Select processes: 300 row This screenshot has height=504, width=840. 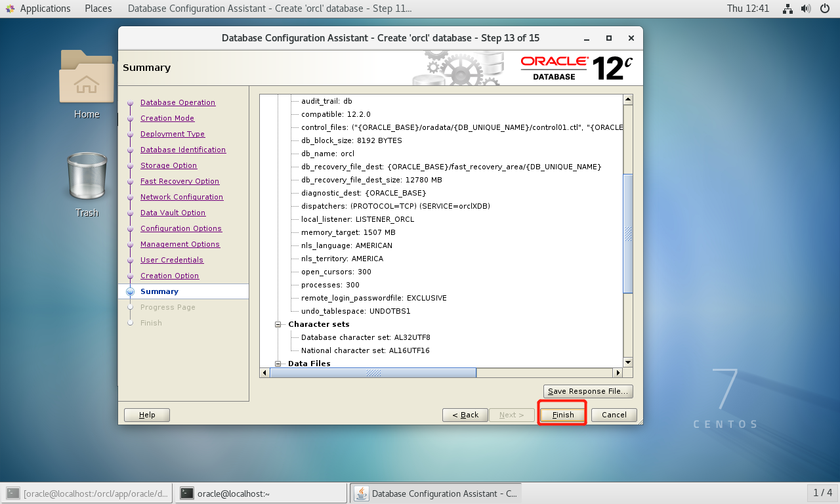(330, 285)
